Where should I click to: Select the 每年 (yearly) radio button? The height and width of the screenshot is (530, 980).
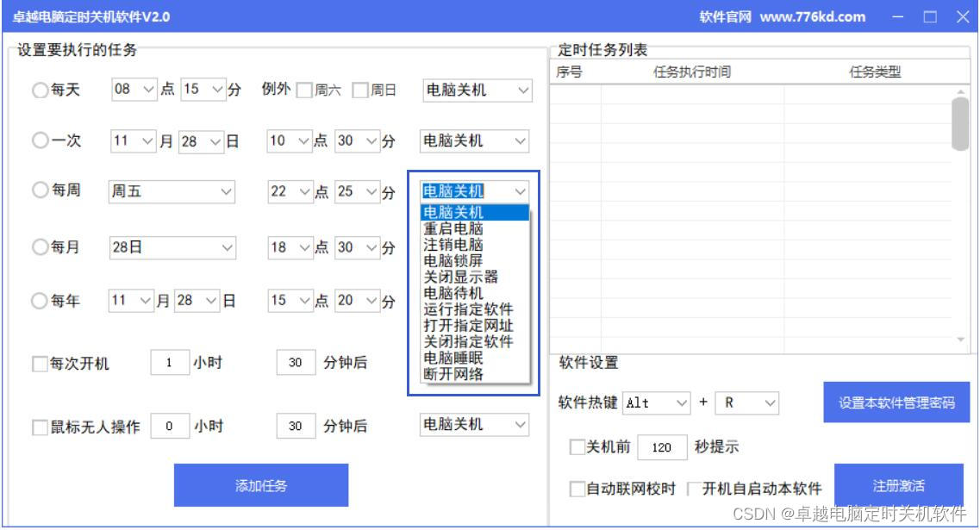click(x=40, y=302)
